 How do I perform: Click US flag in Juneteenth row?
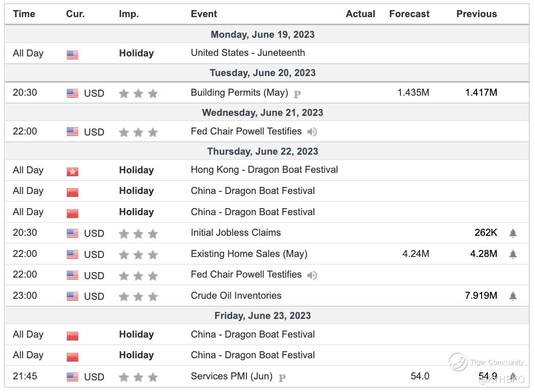(x=73, y=54)
